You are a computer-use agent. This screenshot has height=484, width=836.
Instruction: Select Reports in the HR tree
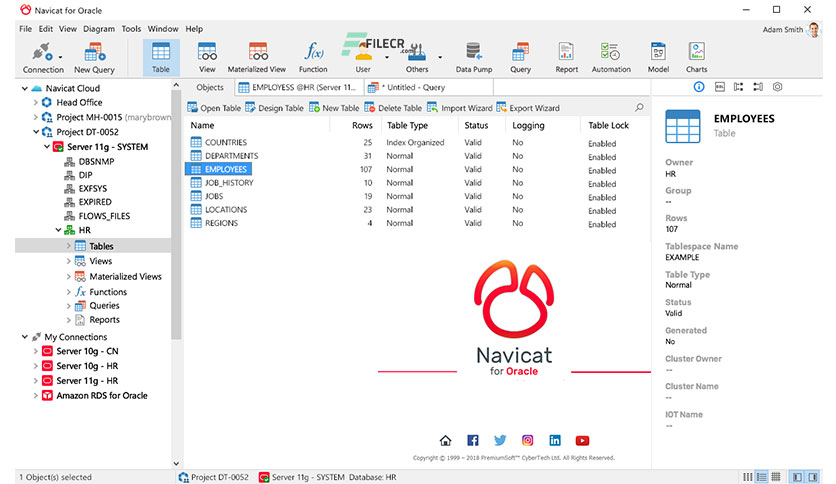click(x=104, y=320)
